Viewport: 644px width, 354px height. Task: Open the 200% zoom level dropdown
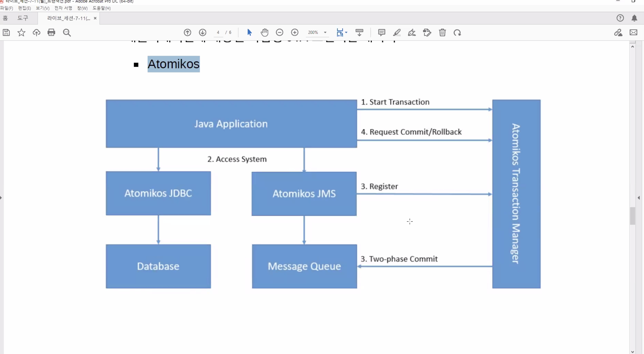(x=325, y=32)
